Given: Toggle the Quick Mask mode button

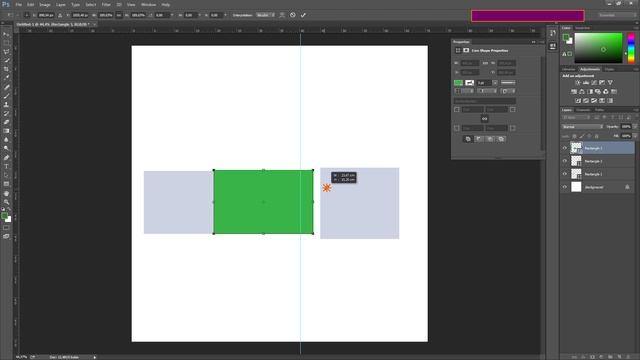Looking at the screenshot, I should 6,228.
